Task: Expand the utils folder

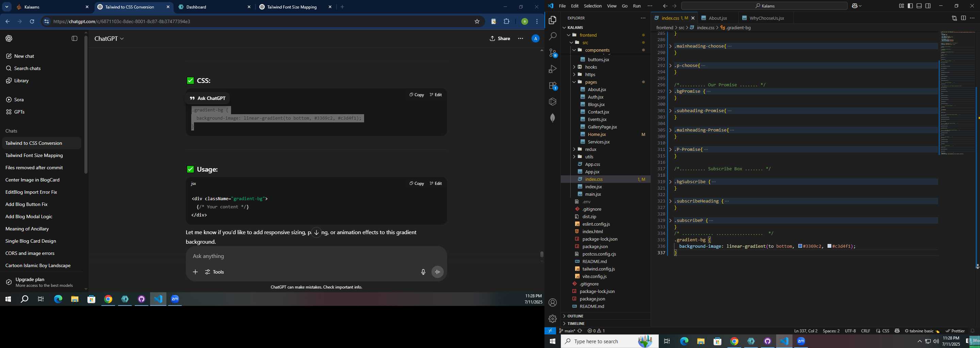Action: pos(574,157)
